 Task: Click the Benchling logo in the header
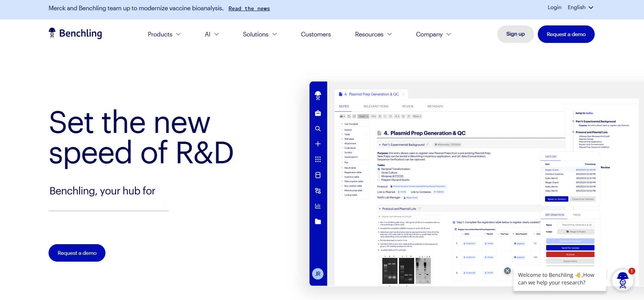[75, 33]
